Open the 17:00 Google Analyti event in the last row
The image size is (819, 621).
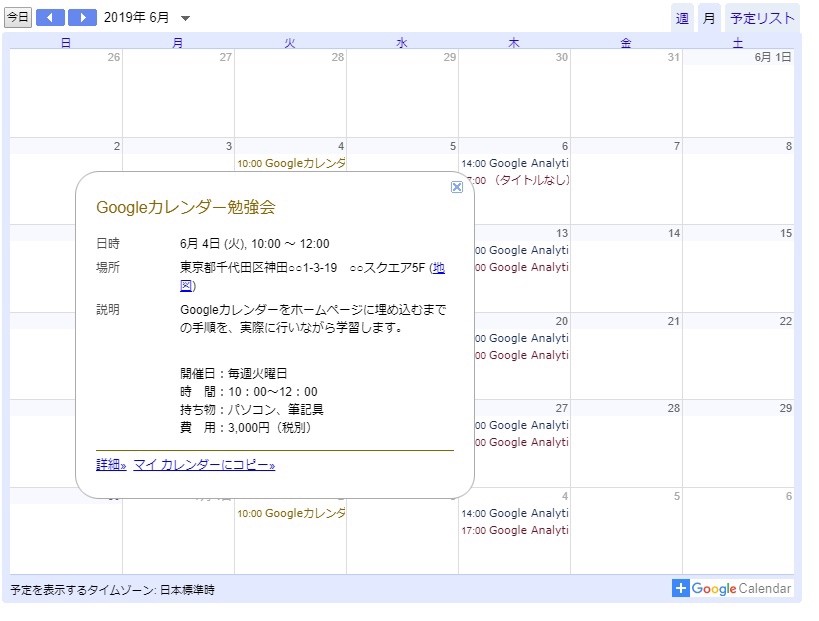[x=514, y=530]
